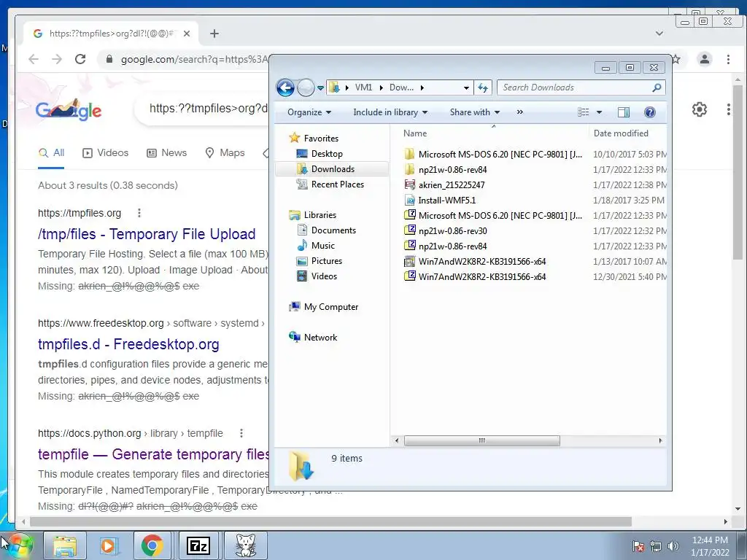Close the Chrome tab
The height and width of the screenshot is (560, 747).
187,34
